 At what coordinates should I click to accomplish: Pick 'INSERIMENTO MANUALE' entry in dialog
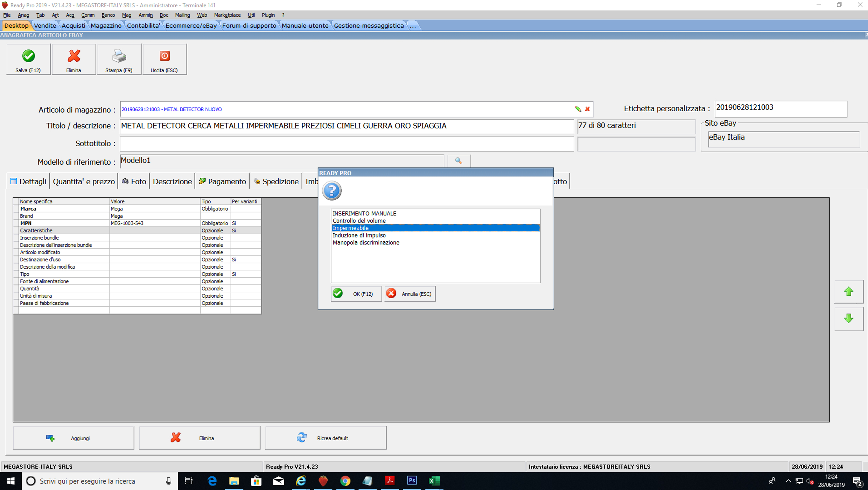click(x=364, y=213)
